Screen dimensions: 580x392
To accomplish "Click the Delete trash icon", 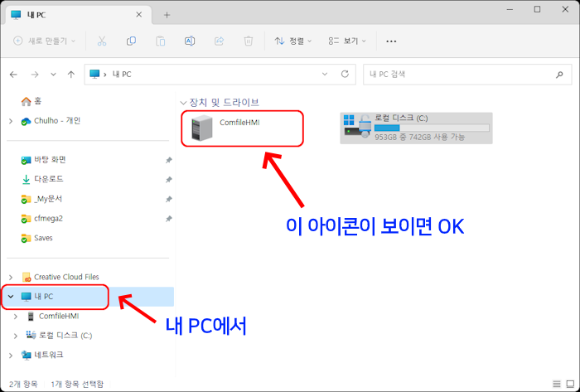I will (248, 41).
